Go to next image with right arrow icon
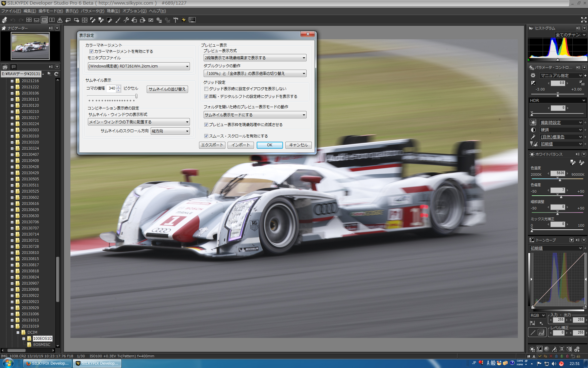 76,20
